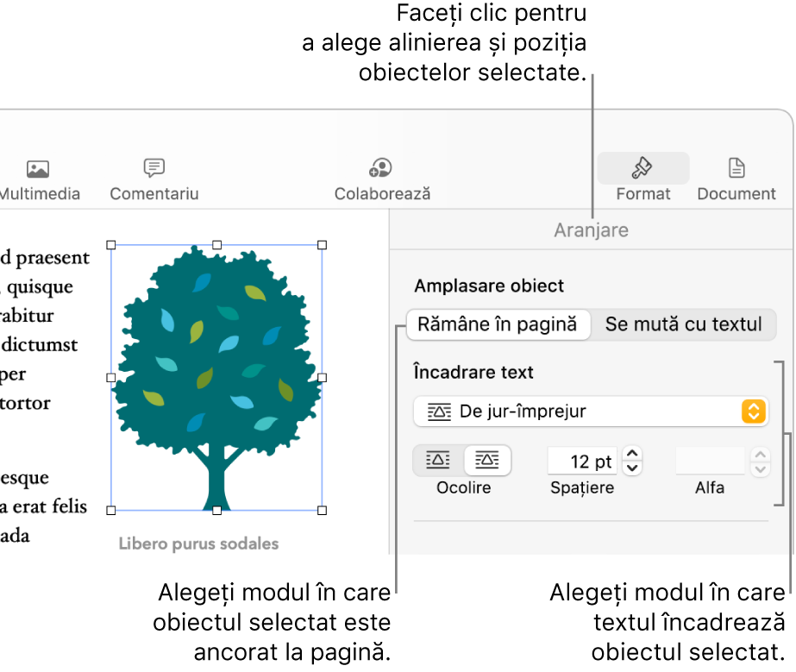This screenshot has width=796, height=672.
Task: Select the "Libero purus sodales" caption text
Action: 197,543
